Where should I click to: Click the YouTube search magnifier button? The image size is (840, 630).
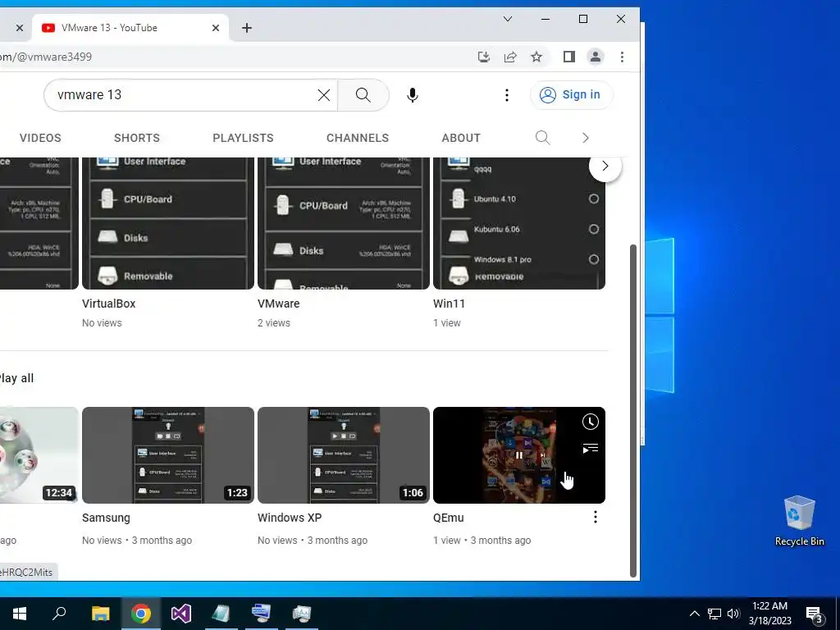click(x=363, y=95)
